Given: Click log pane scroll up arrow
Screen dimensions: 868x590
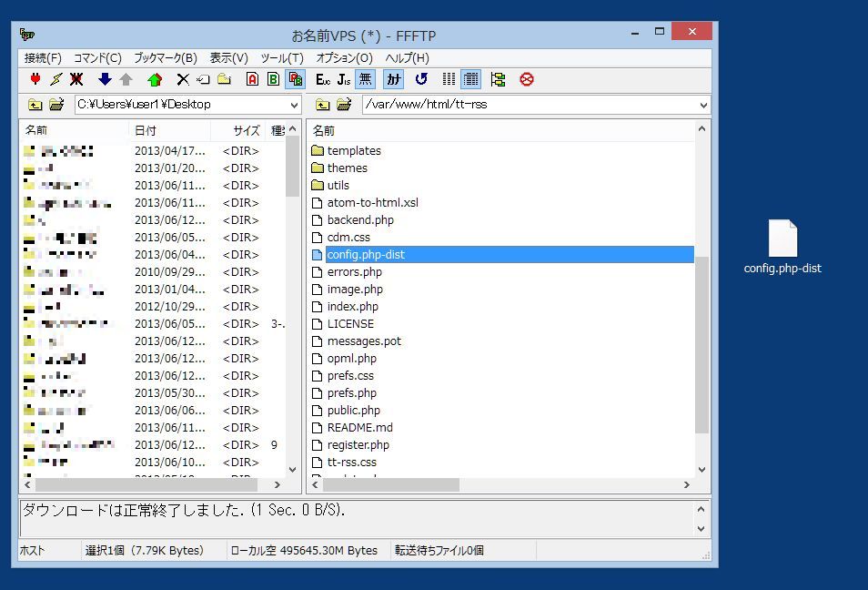Looking at the screenshot, I should (701, 509).
